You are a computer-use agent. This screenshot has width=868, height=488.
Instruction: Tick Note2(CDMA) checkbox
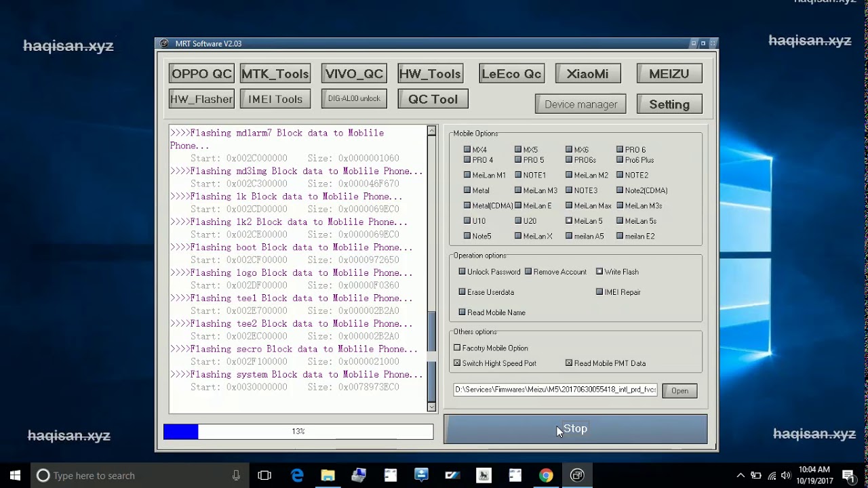click(620, 190)
